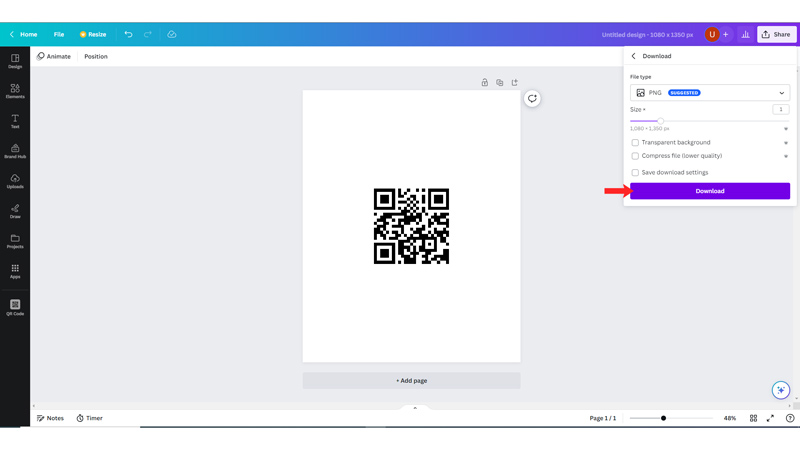Open the Design panel in sidebar
Image resolution: width=800 pixels, height=450 pixels.
pos(15,61)
